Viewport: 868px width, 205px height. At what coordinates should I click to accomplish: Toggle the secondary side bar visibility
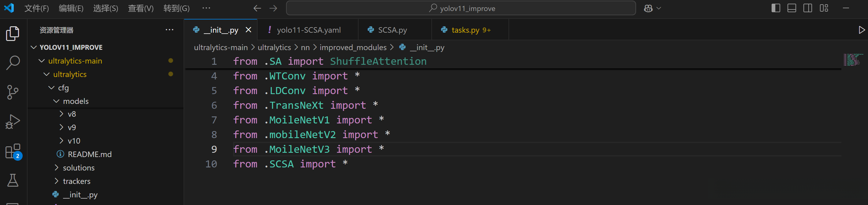click(x=808, y=8)
